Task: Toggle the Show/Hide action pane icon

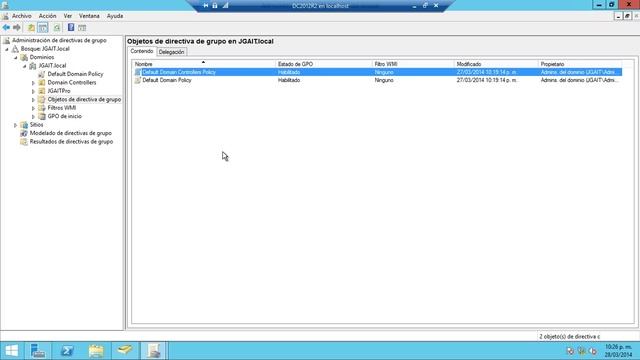Action: 82,28
